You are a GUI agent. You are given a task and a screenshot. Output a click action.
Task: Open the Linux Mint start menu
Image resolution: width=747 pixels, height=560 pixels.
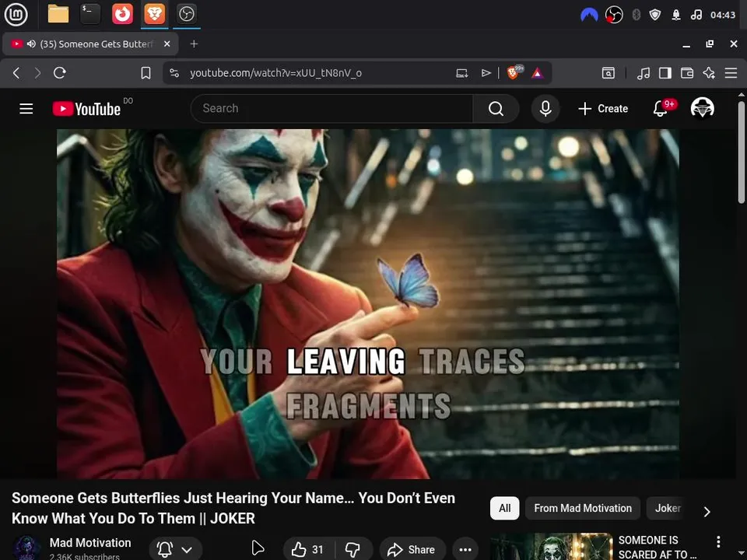pos(16,14)
